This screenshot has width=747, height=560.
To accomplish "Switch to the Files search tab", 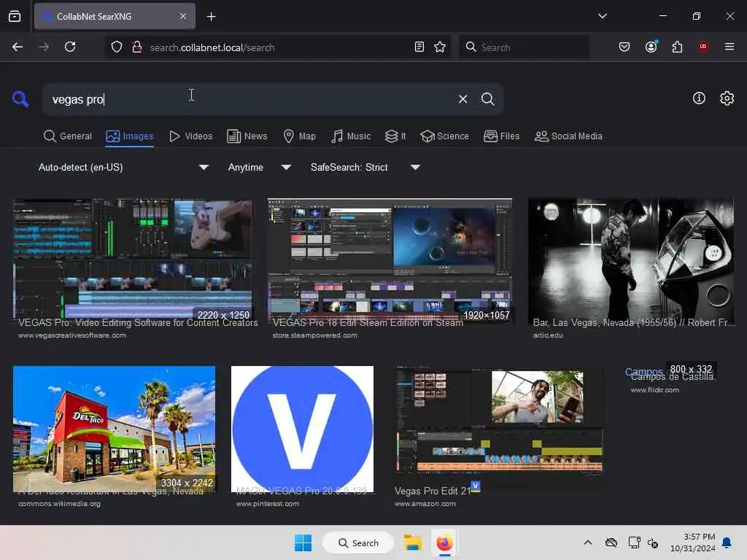I will click(x=501, y=136).
